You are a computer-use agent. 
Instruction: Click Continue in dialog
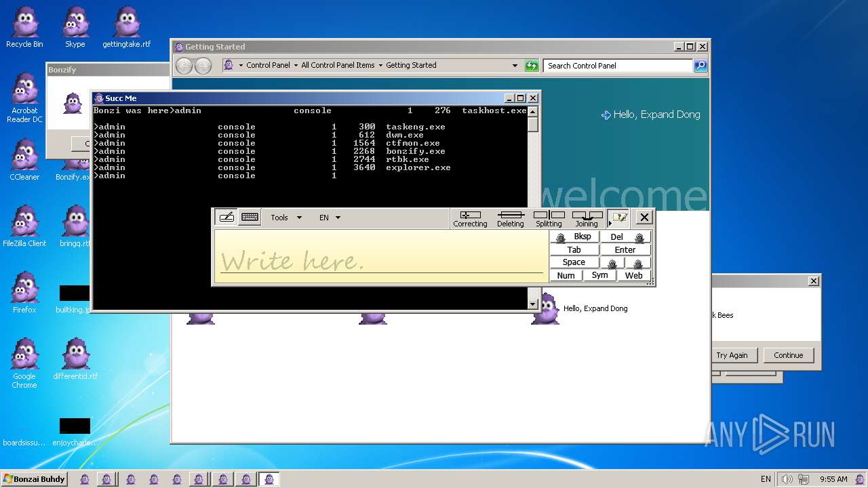click(789, 355)
